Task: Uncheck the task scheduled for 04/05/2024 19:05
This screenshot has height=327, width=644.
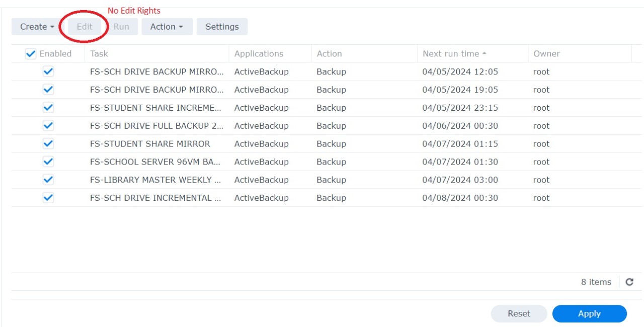Action: click(48, 90)
